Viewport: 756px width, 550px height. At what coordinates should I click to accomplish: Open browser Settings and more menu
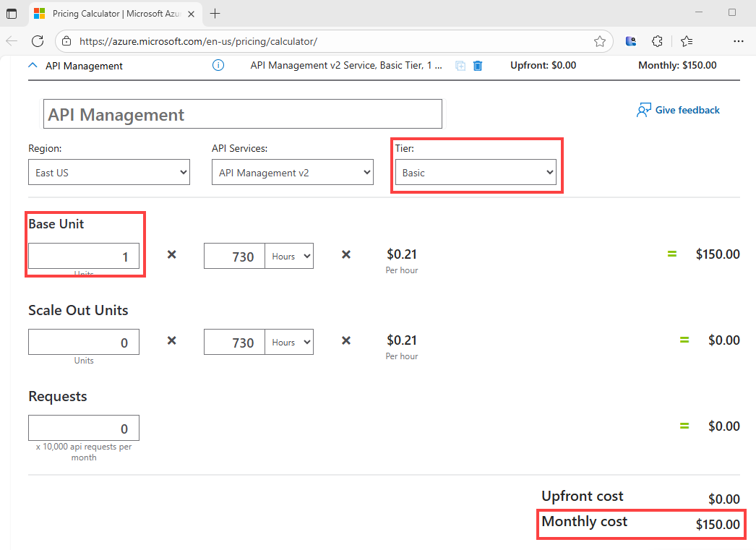pos(739,41)
